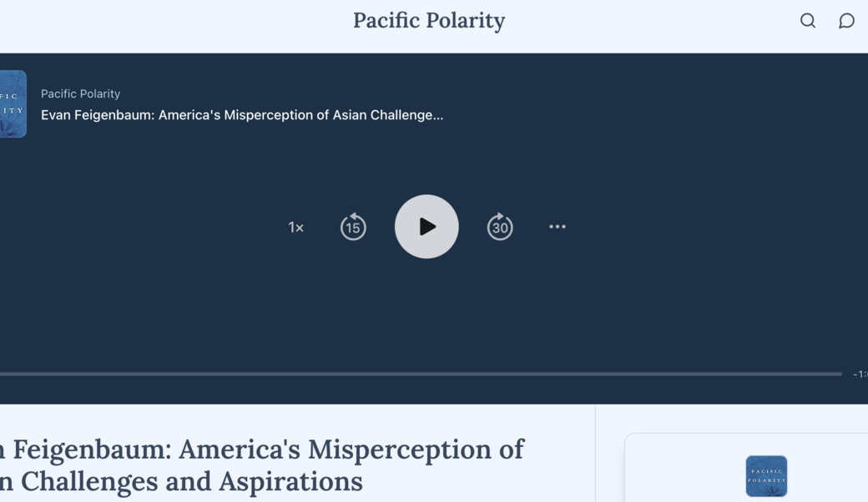Image resolution: width=868 pixels, height=502 pixels.
Task: Seek near the right end of the progress bar
Action: [830, 374]
